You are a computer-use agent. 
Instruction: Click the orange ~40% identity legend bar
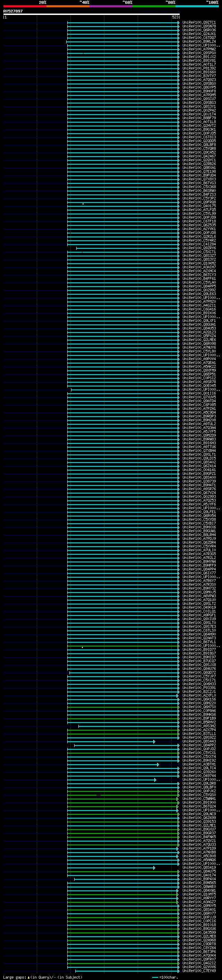(68, 6)
